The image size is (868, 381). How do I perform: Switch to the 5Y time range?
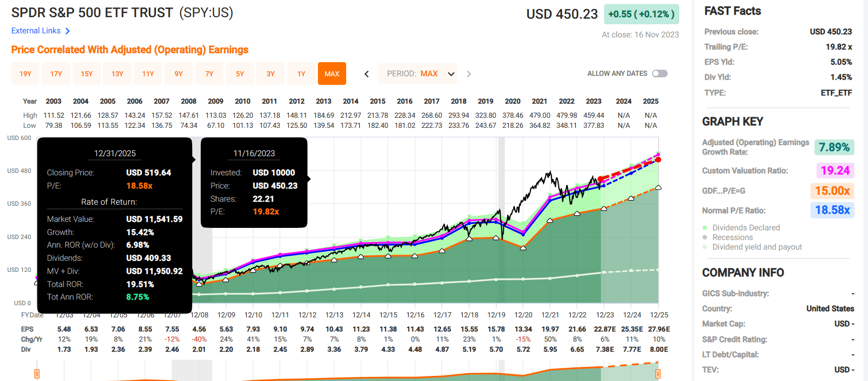coord(240,74)
